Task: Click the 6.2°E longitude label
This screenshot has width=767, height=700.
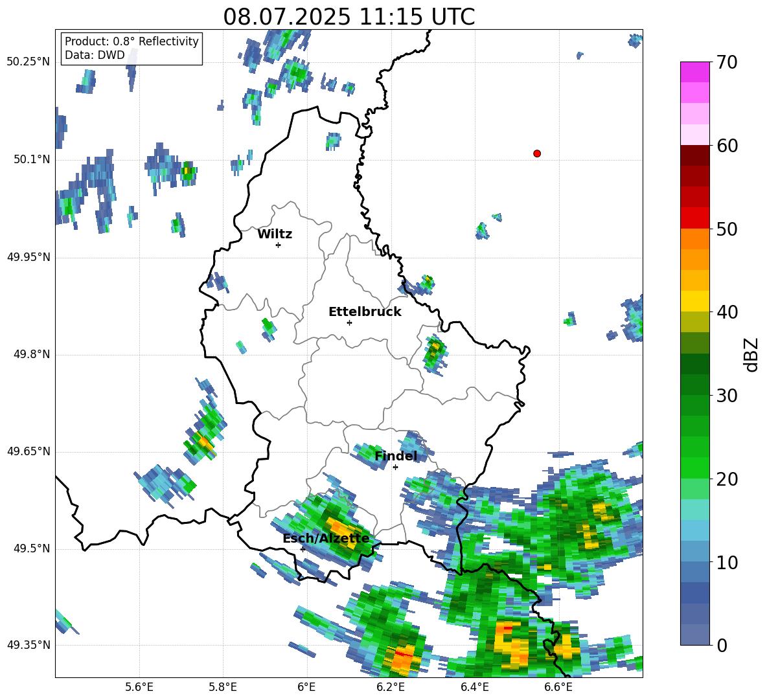Action: [391, 687]
